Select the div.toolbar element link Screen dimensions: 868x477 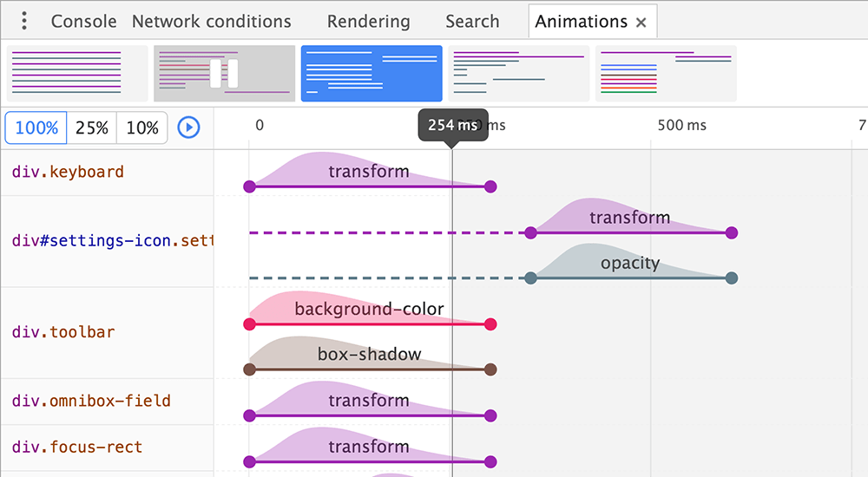click(63, 332)
